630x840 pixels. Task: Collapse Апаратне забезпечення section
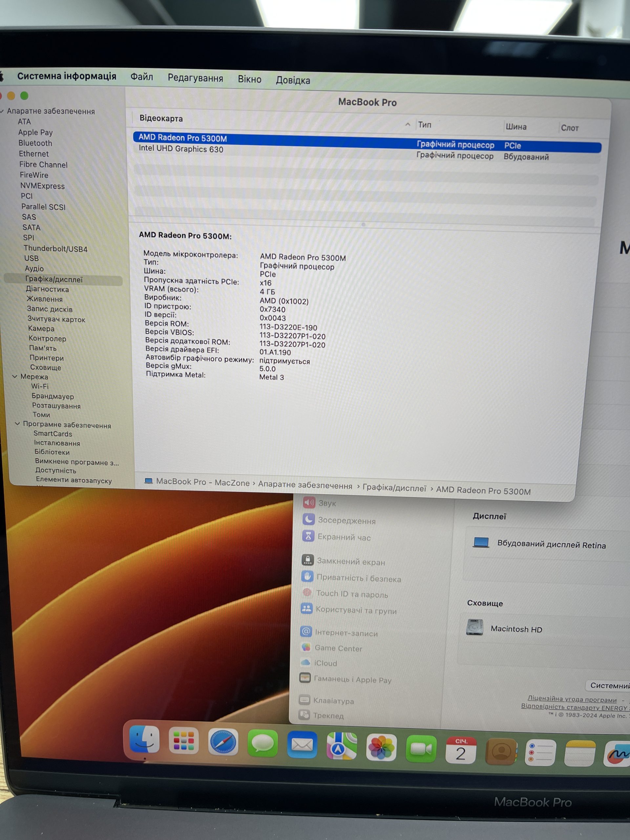[2, 111]
